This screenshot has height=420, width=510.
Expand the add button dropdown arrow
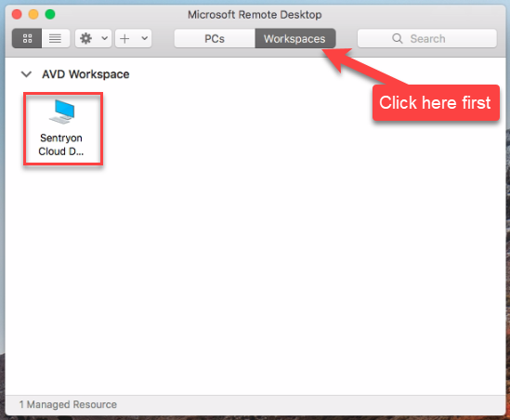pyautogui.click(x=145, y=38)
